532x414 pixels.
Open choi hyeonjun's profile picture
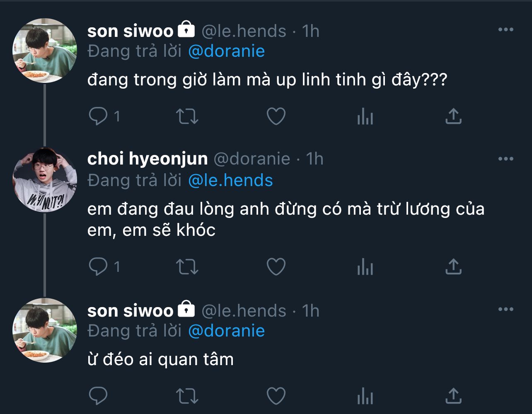(45, 180)
